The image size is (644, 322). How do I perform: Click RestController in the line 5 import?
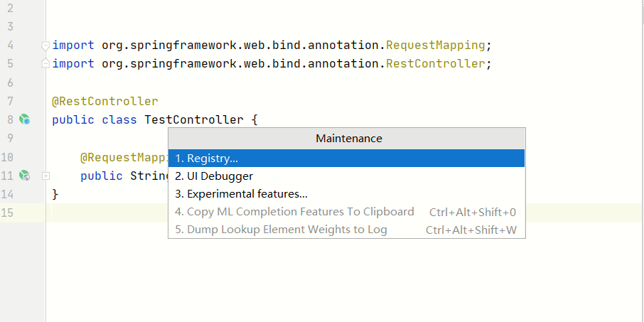[x=436, y=64]
